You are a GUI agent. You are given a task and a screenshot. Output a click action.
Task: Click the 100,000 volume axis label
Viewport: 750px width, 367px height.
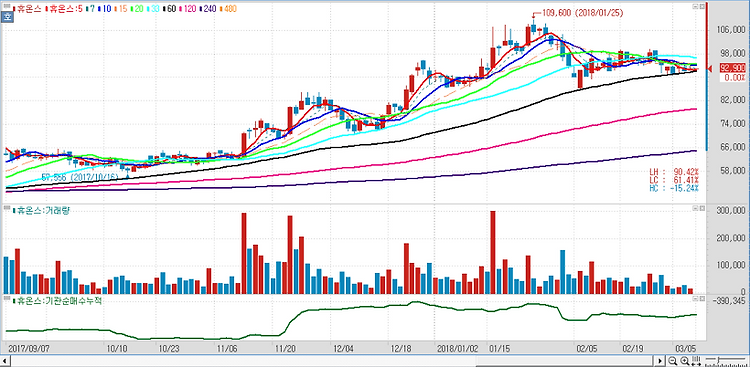click(x=732, y=265)
